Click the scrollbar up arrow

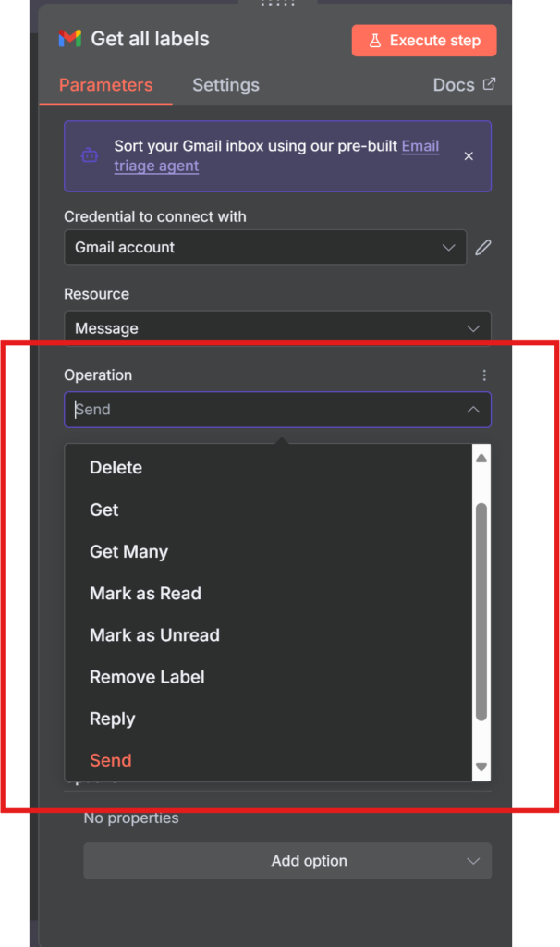pos(481,458)
